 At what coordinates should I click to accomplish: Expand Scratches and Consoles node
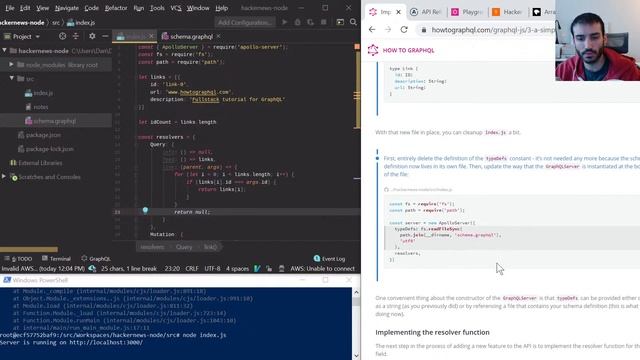point(4,177)
